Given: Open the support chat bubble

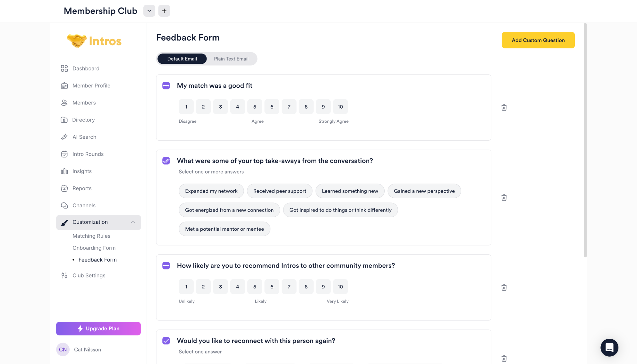Looking at the screenshot, I should (x=609, y=348).
